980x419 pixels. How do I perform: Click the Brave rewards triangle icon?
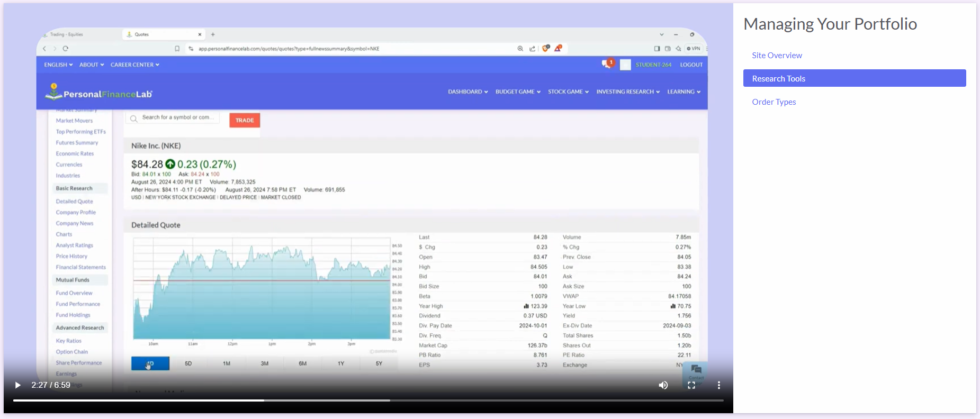coord(558,48)
